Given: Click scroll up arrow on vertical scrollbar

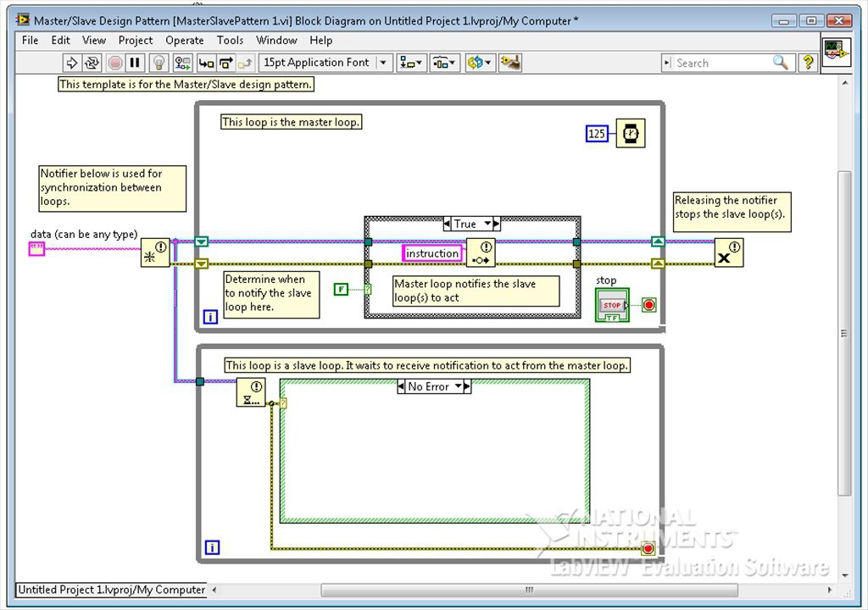Looking at the screenshot, I should pyautogui.click(x=845, y=82).
